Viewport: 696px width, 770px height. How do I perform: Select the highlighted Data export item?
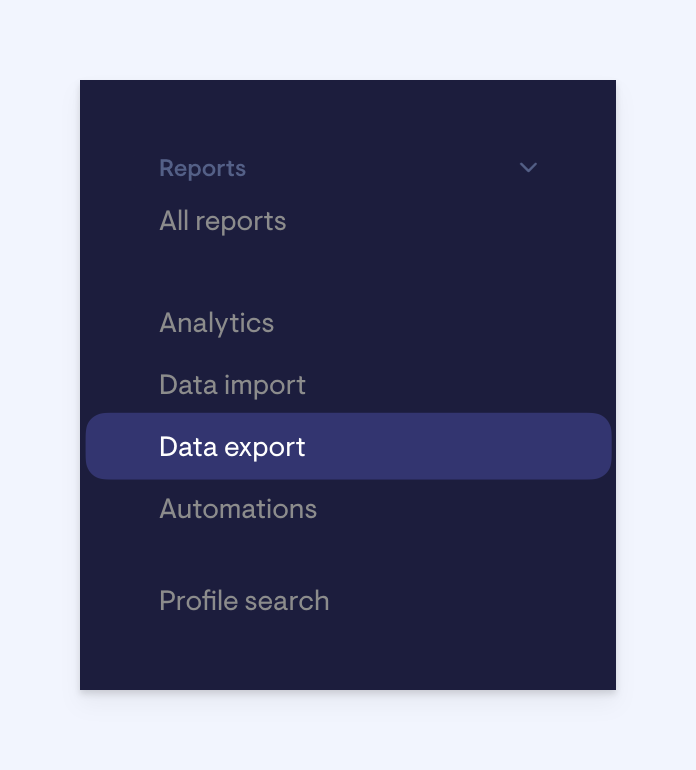pos(348,446)
